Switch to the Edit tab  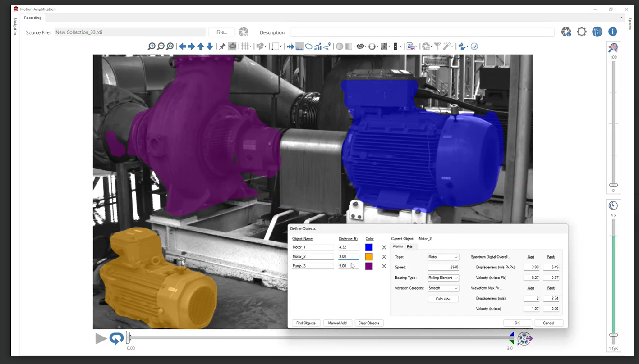tap(409, 247)
